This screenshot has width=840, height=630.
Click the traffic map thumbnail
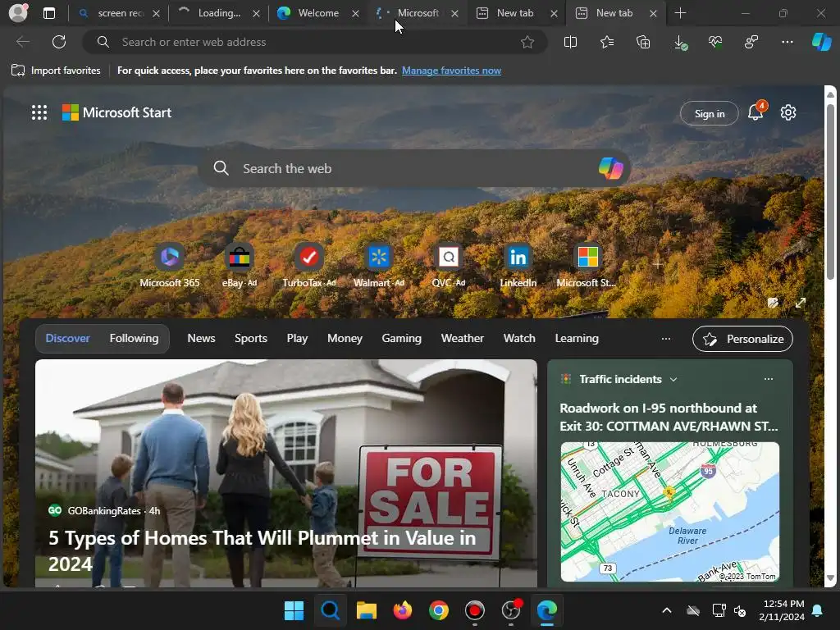tap(669, 512)
